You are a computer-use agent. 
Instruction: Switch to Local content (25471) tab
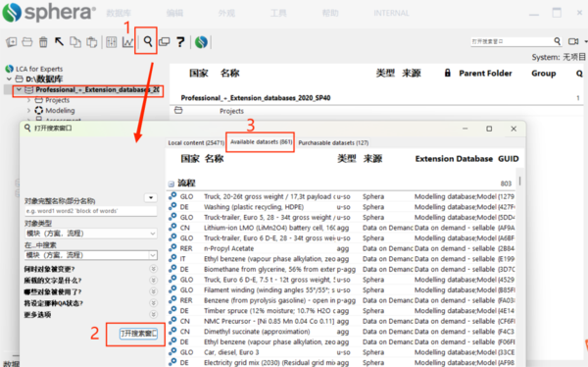point(196,142)
